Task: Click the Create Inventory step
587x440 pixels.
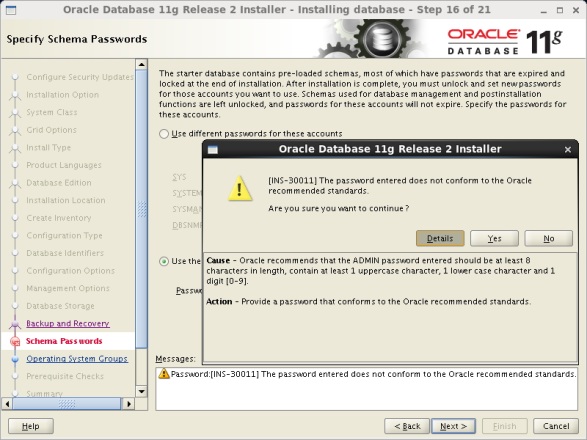Action: click(x=59, y=218)
